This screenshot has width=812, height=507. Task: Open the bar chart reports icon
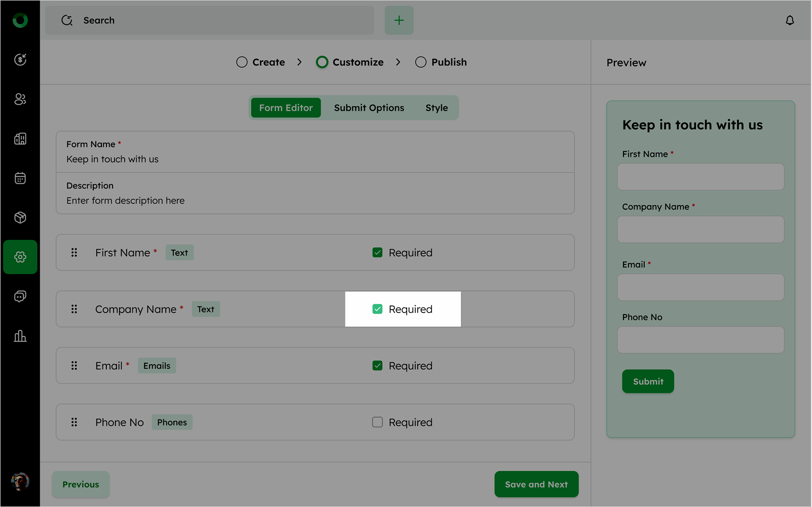pos(20,336)
